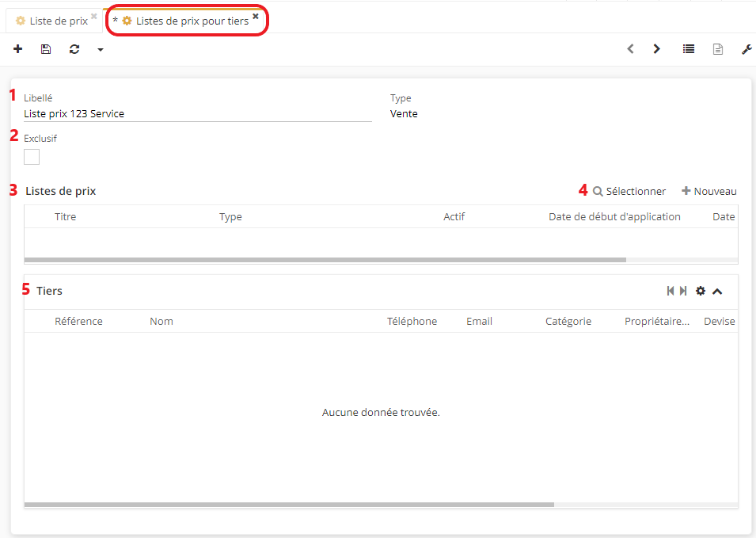Select the Listes de prix pour tiers tab
The image size is (756, 538).
(x=192, y=21)
